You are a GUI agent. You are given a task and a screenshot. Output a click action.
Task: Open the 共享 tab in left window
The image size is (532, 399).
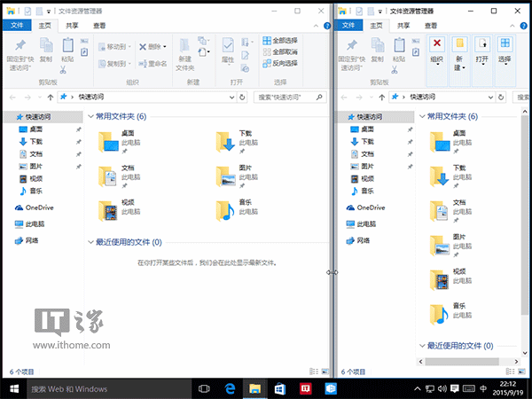(x=72, y=27)
